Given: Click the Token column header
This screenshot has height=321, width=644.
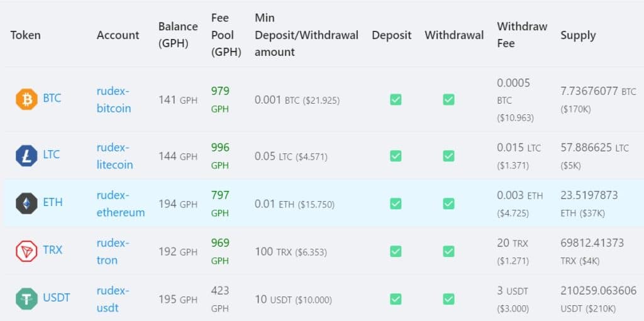Looking at the screenshot, I should tap(25, 35).
